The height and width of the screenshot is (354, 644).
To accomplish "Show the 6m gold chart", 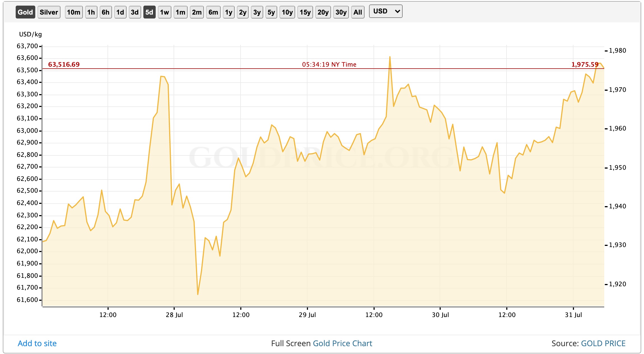I will tap(213, 12).
